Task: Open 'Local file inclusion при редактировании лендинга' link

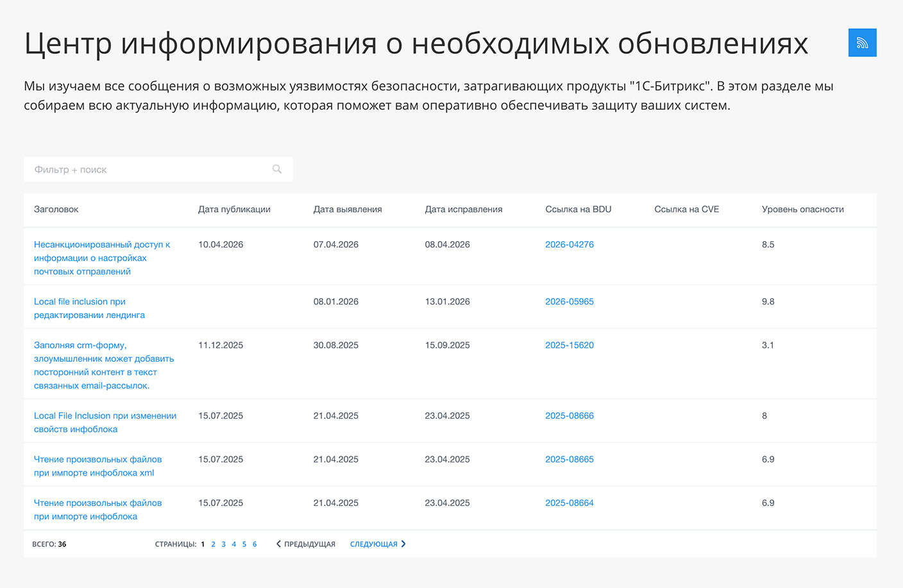Action: [x=89, y=308]
